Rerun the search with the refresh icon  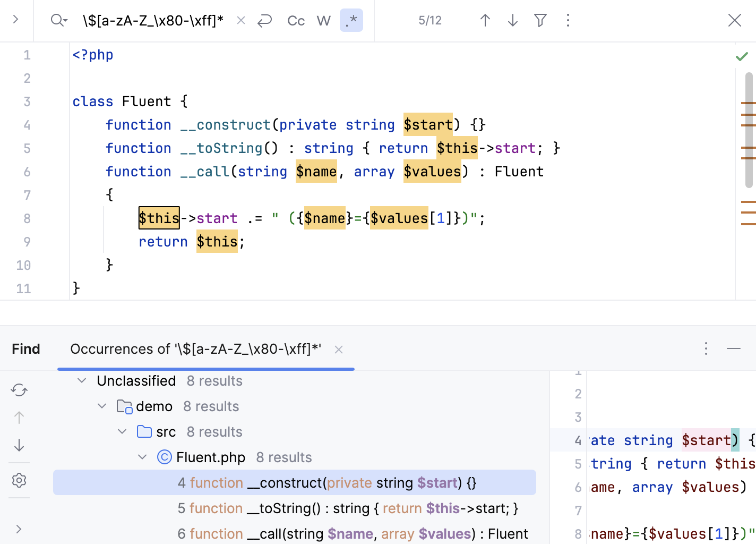coord(19,389)
